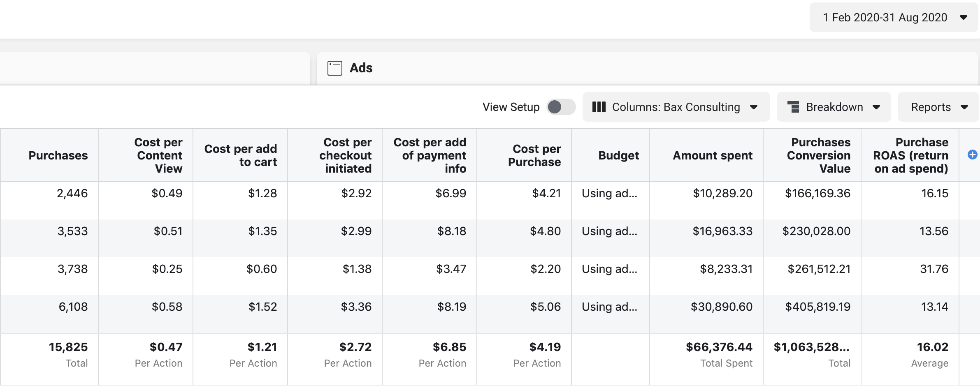980x388 pixels.
Task: Sort by Purchases column header
Action: point(58,155)
